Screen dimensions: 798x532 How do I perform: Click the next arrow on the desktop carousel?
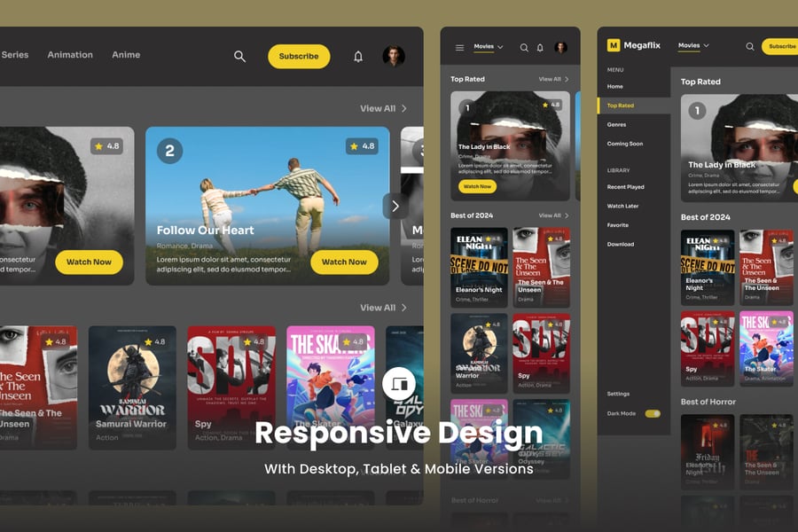[395, 206]
